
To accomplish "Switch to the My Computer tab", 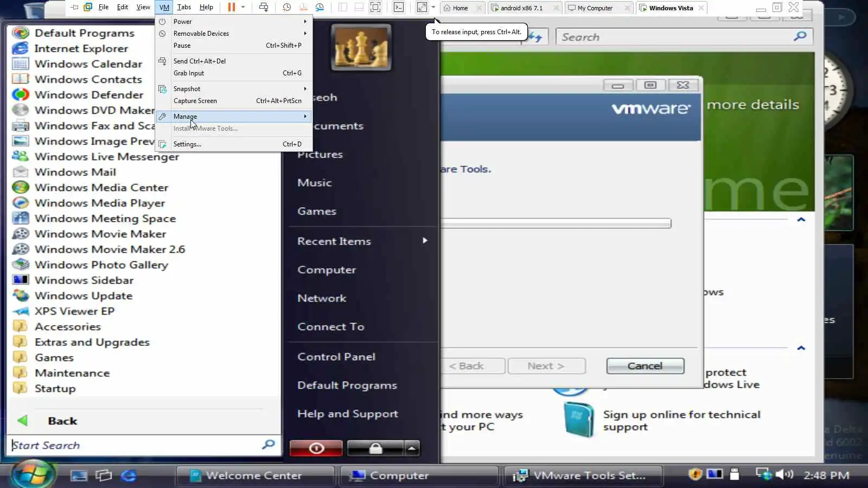I will point(595,8).
